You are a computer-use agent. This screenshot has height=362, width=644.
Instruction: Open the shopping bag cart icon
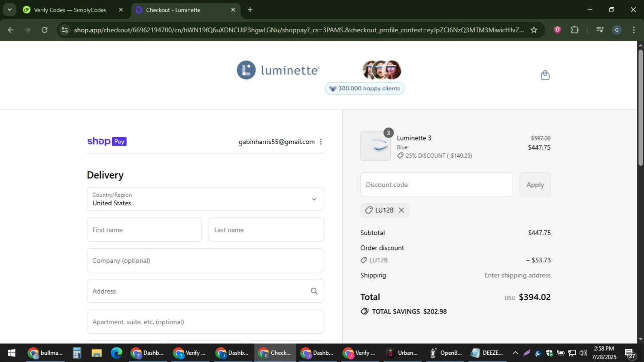coord(545,75)
